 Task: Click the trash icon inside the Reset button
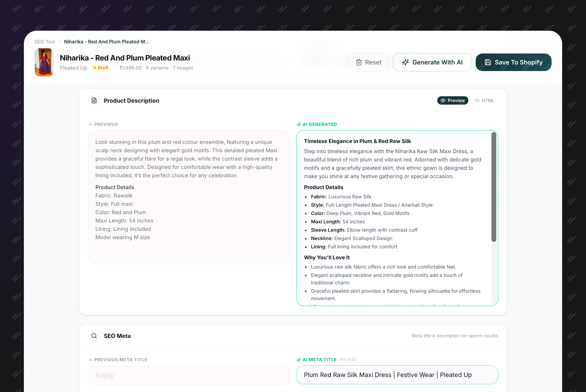coord(359,62)
